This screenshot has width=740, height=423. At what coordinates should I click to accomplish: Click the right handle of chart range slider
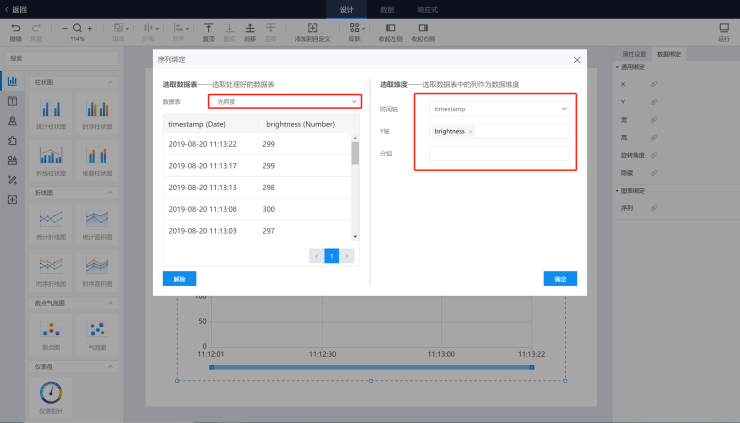point(532,367)
